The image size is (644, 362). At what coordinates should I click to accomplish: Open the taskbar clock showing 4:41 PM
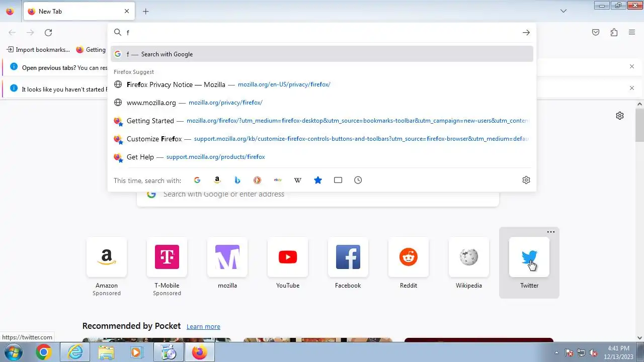(x=618, y=352)
